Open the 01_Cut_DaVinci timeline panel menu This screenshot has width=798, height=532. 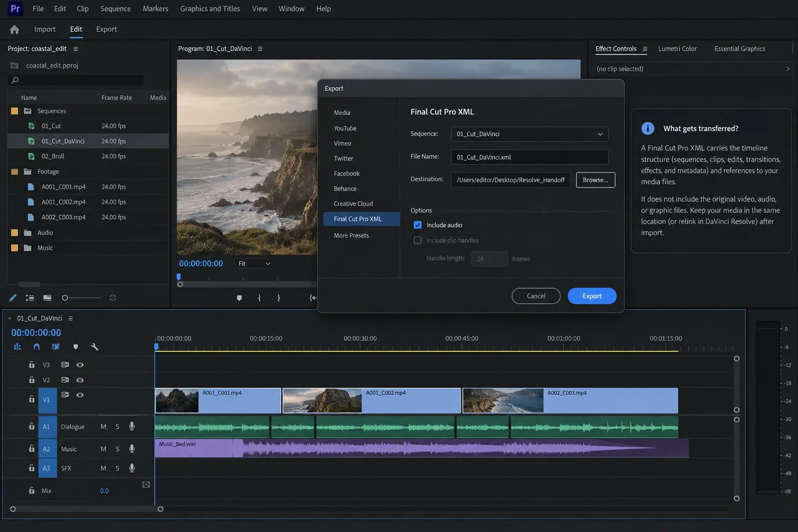click(x=71, y=318)
